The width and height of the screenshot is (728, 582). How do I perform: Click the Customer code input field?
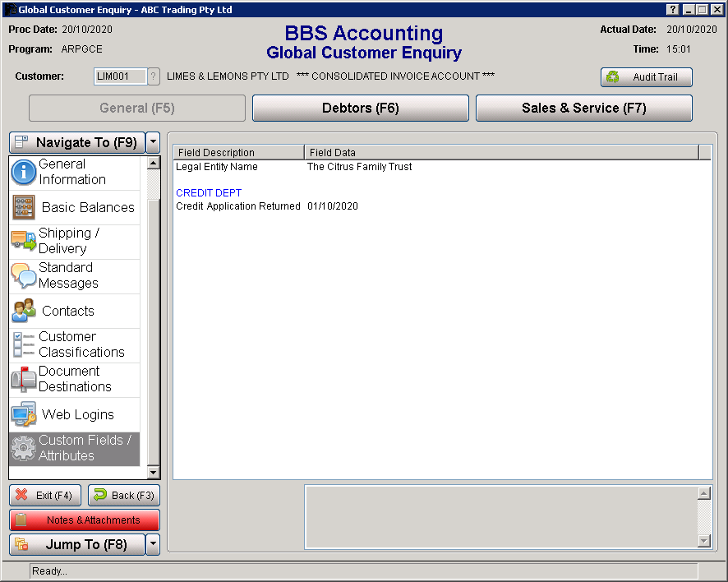coord(119,76)
